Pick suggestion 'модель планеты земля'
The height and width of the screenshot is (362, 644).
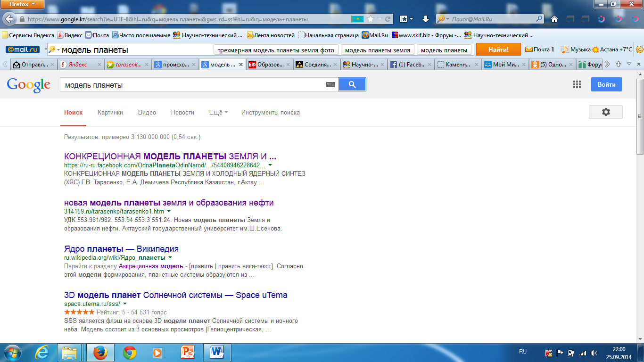click(378, 50)
